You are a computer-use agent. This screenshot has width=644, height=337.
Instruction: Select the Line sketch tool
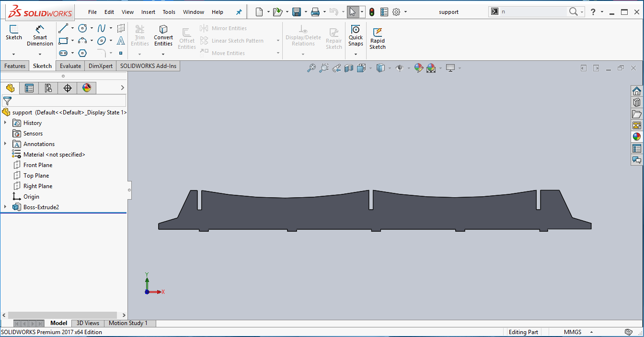click(63, 28)
